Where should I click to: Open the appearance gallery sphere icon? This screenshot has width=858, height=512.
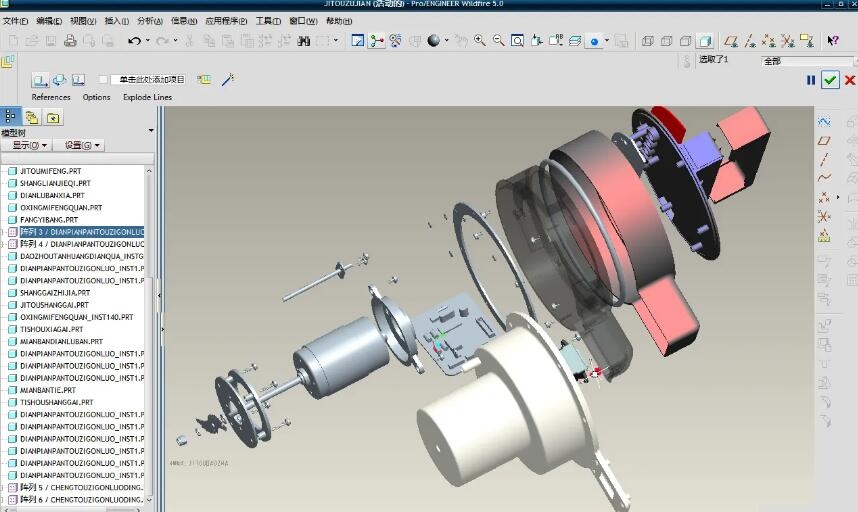433,40
